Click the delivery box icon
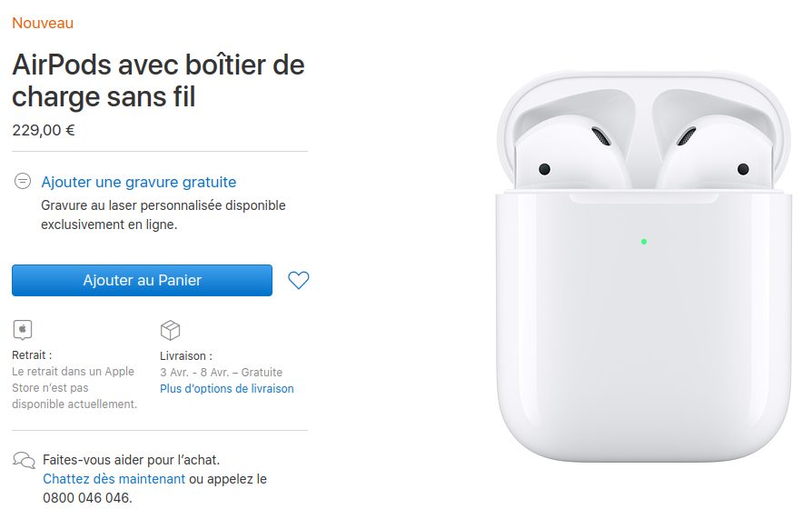Screen dimensions: 812x519 pos(170,330)
